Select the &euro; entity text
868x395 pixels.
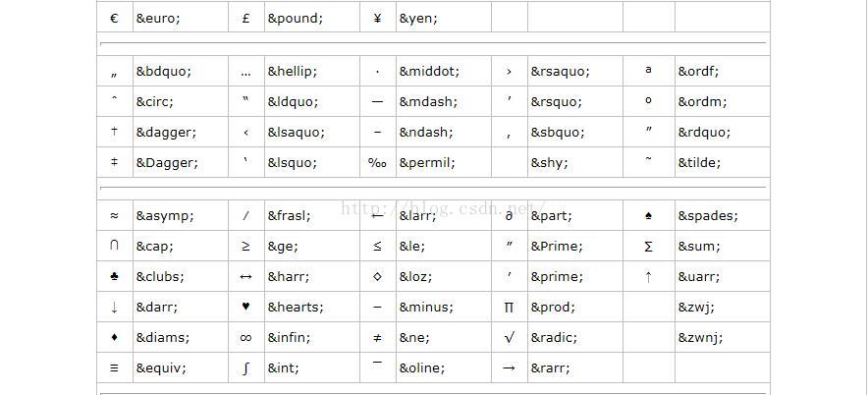coord(158,19)
